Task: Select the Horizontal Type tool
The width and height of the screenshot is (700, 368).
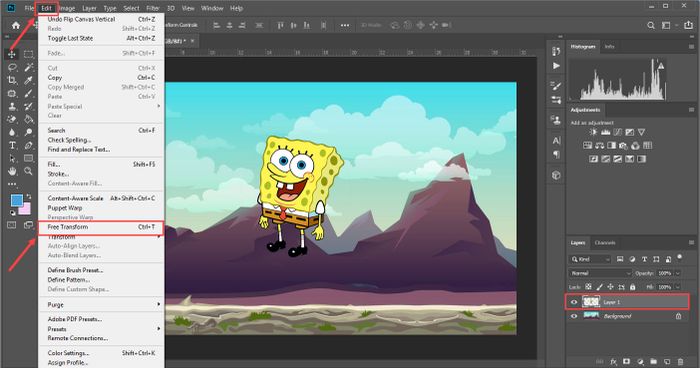Action: [x=12, y=145]
